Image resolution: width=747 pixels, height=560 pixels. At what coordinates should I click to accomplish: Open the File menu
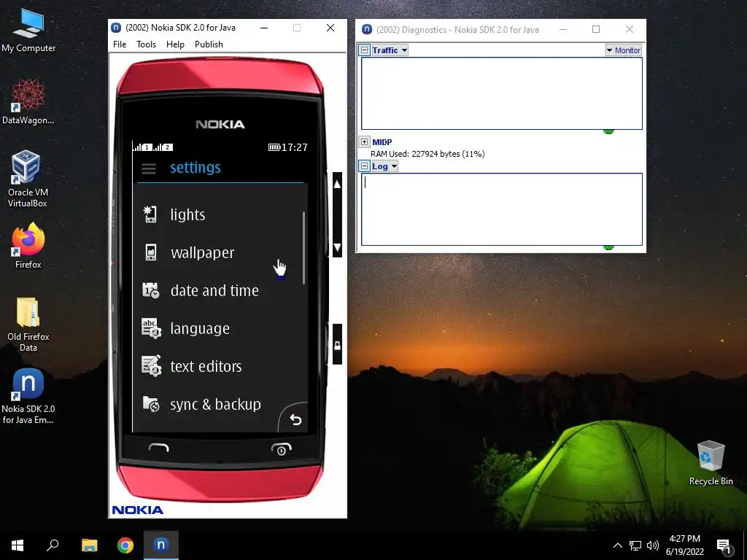point(120,44)
